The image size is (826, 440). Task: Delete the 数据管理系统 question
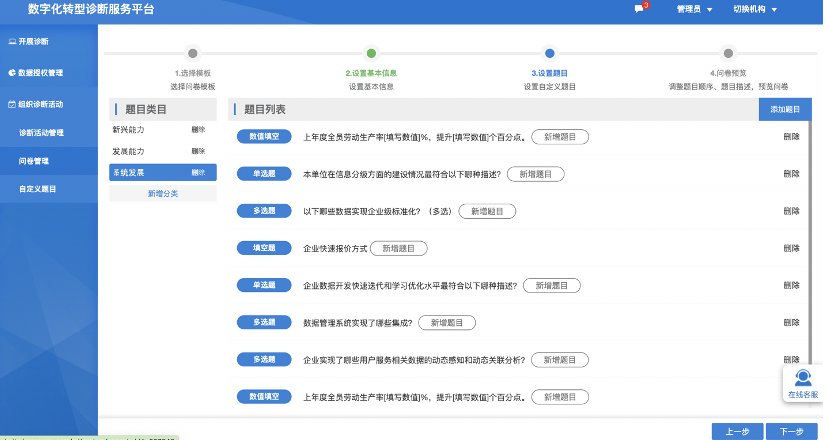point(791,322)
